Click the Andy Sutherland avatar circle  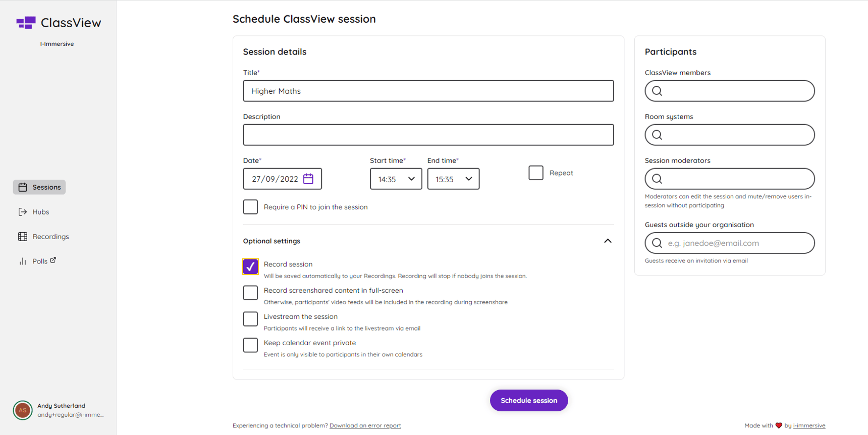(22, 410)
